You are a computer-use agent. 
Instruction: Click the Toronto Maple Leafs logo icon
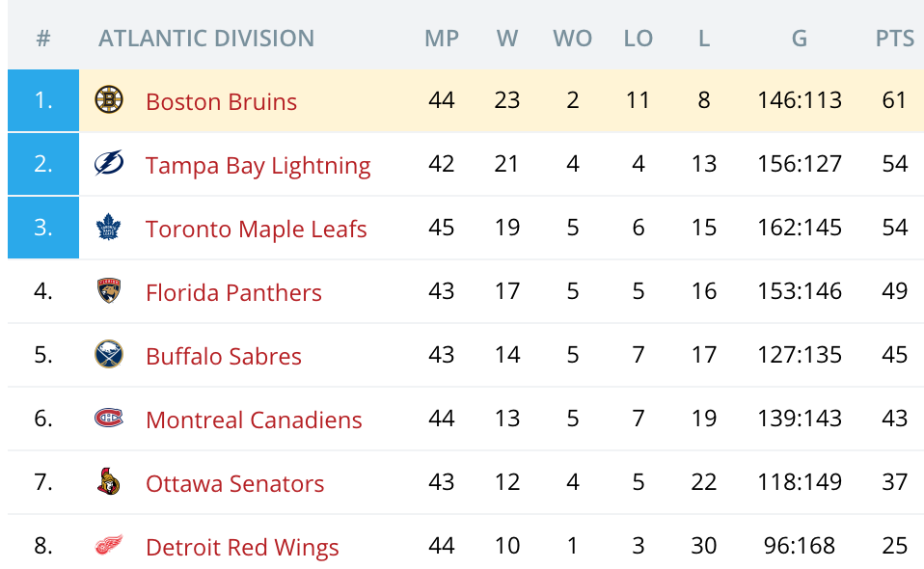pyautogui.click(x=109, y=228)
